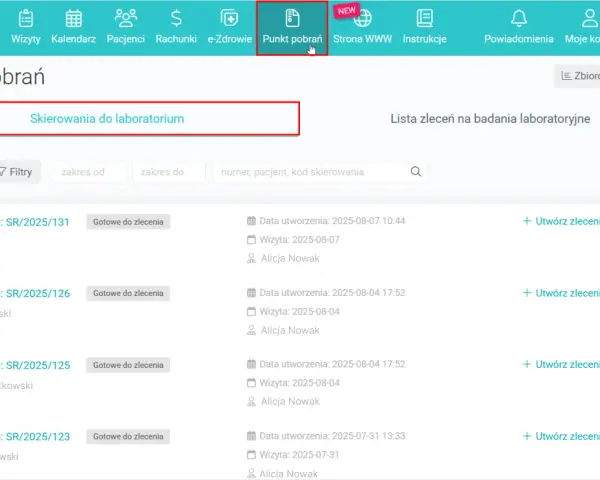Click Wizyta: 2025-07-31 text
Image resolution: width=600 pixels, height=480 pixels.
click(299, 455)
